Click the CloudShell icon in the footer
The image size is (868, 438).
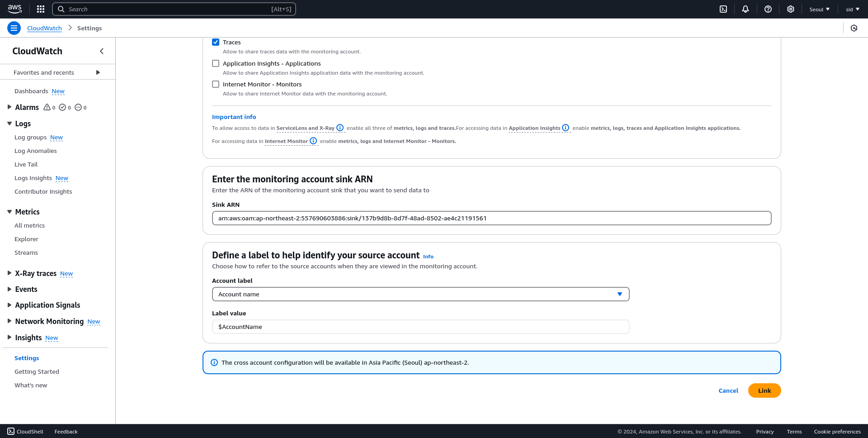tap(11, 431)
